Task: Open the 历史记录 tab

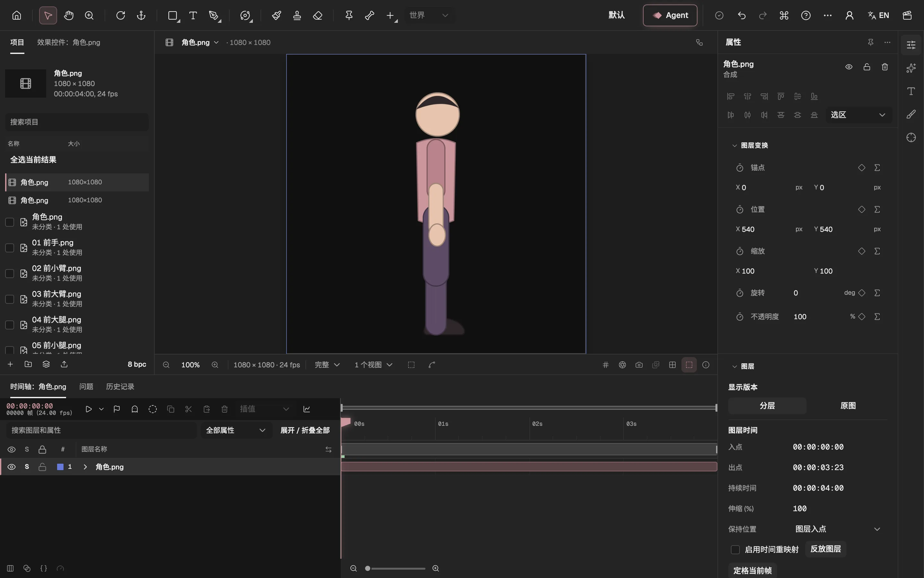Action: click(x=120, y=387)
